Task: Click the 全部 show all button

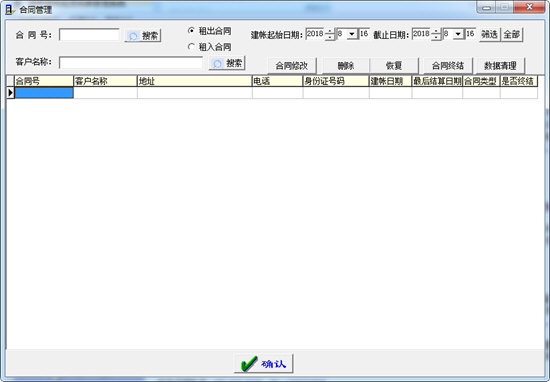Action: pos(512,34)
